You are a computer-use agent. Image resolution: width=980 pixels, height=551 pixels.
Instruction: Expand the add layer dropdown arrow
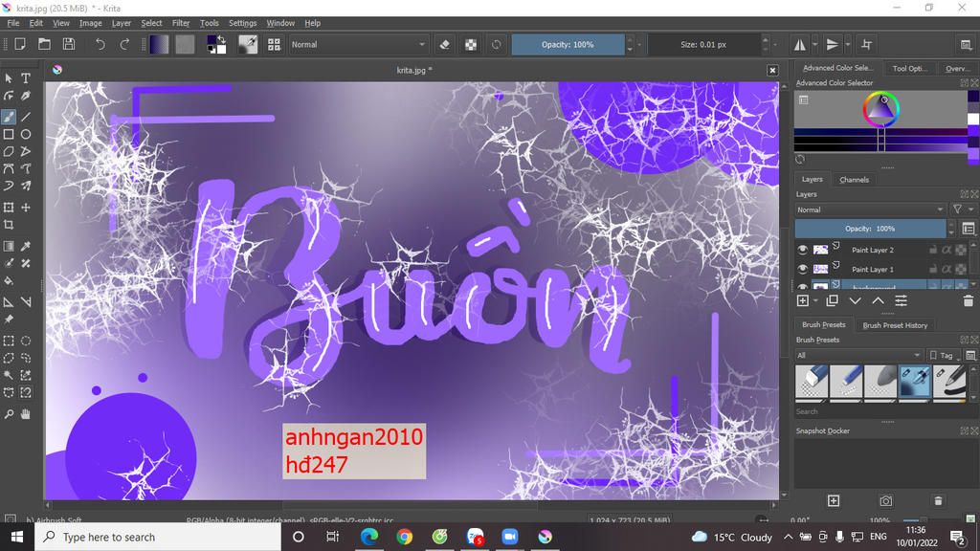point(815,301)
